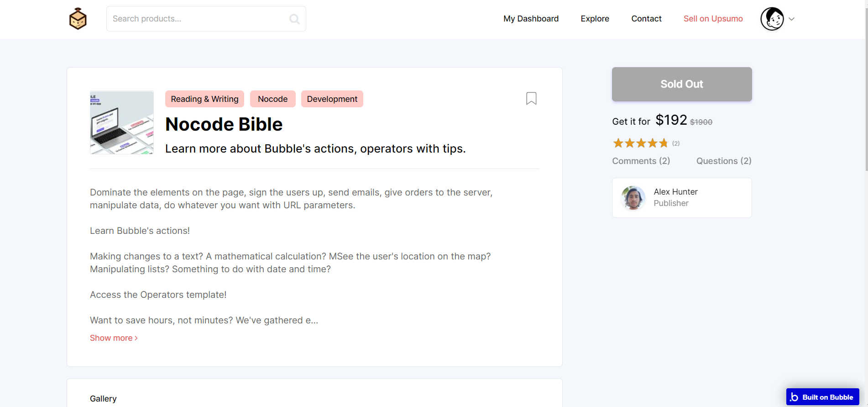Select the Reading & Writing tag
The image size is (868, 407).
pos(204,99)
